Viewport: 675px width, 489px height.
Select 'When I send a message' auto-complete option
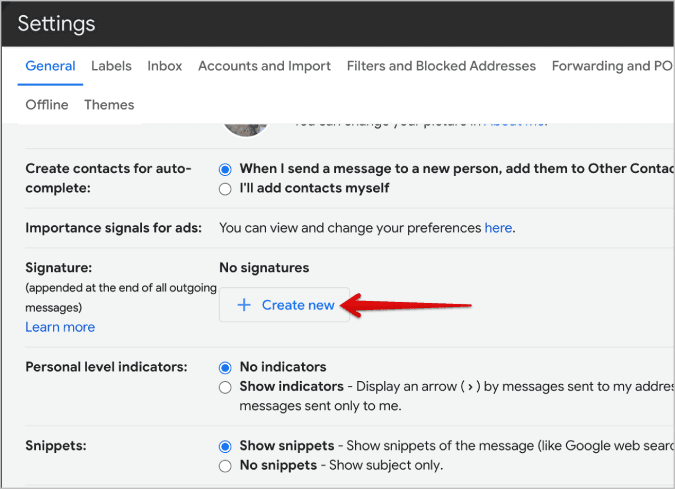(225, 169)
